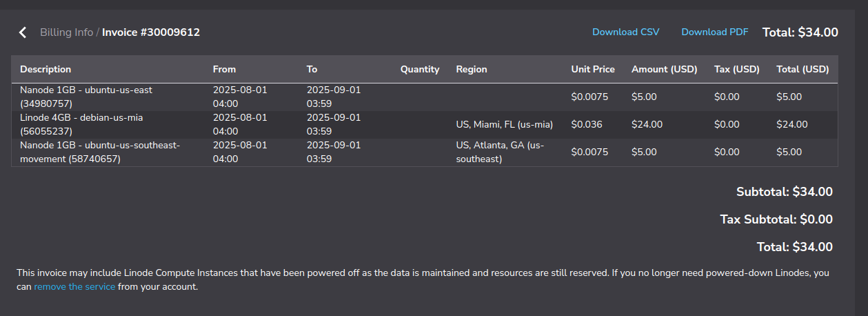Follow the 'remove the service' link
This screenshot has width=868, height=316.
[x=74, y=287]
